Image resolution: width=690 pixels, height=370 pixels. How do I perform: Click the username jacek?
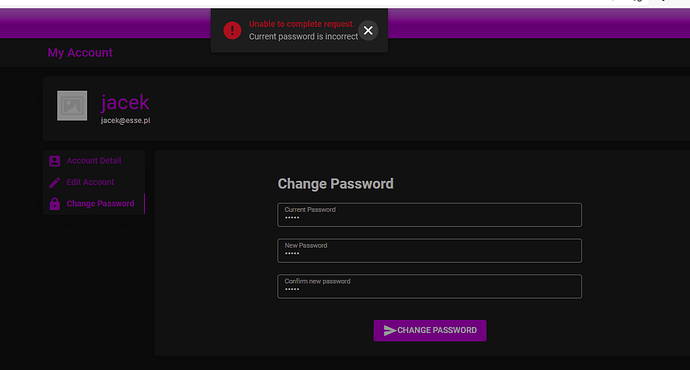[x=125, y=103]
